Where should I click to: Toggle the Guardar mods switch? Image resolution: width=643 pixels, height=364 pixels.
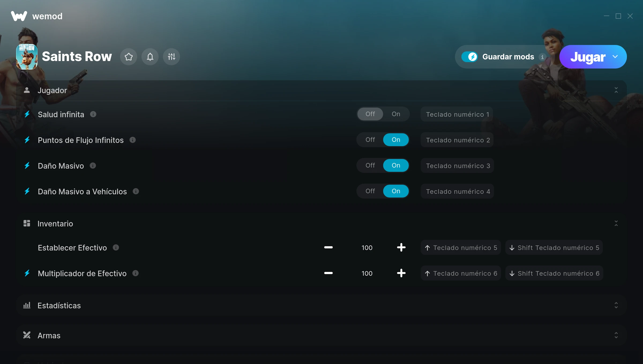pyautogui.click(x=470, y=57)
